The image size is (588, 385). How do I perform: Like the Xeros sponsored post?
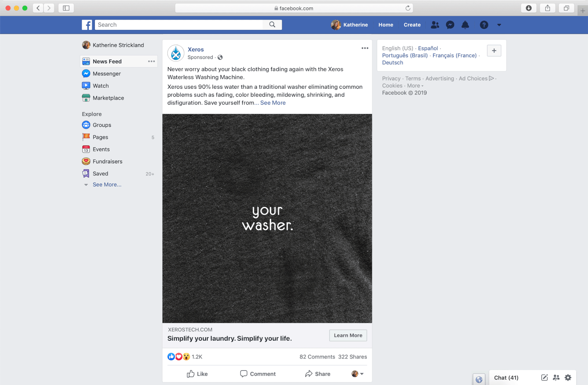197,374
